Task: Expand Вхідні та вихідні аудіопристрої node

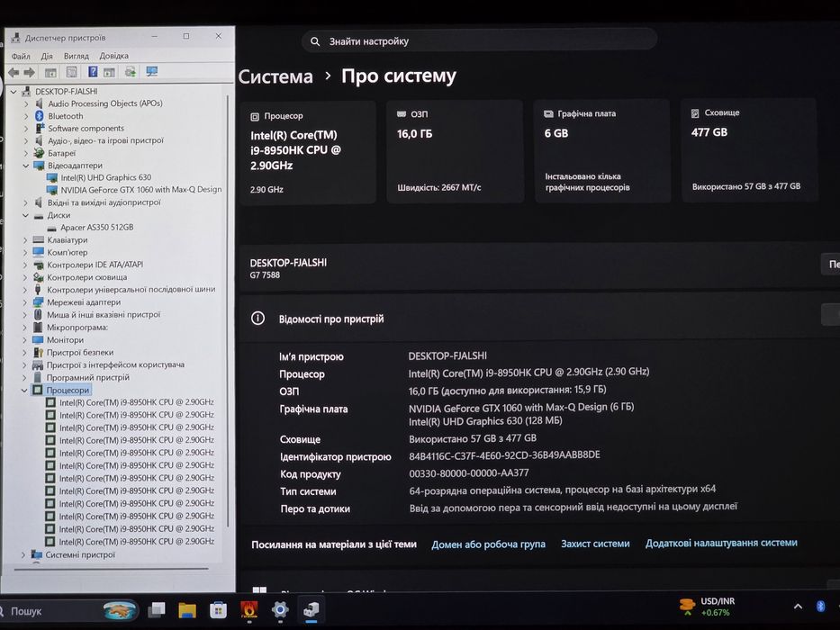Action: coord(25,202)
